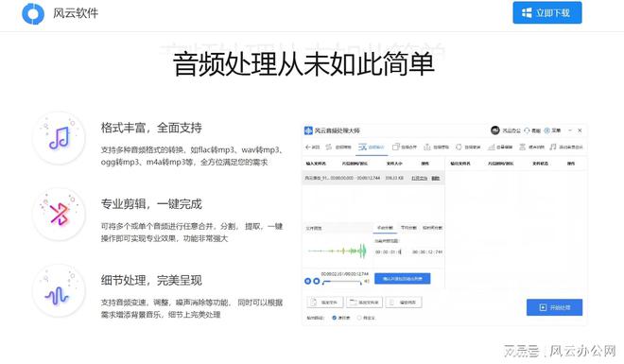The image size is (624, 364).
Task: Select the manual split sub-tab
Action: (385, 228)
